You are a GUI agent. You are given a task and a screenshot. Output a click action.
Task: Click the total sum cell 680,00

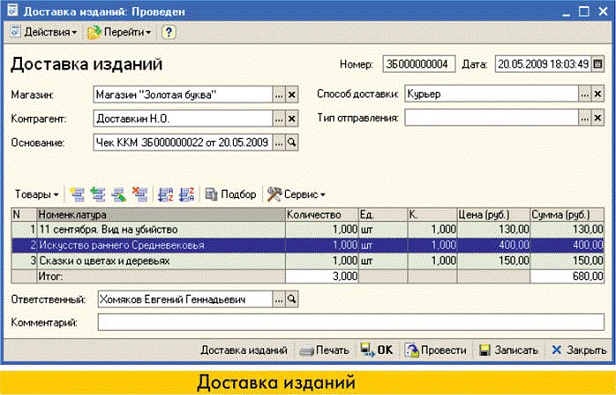coord(567,276)
